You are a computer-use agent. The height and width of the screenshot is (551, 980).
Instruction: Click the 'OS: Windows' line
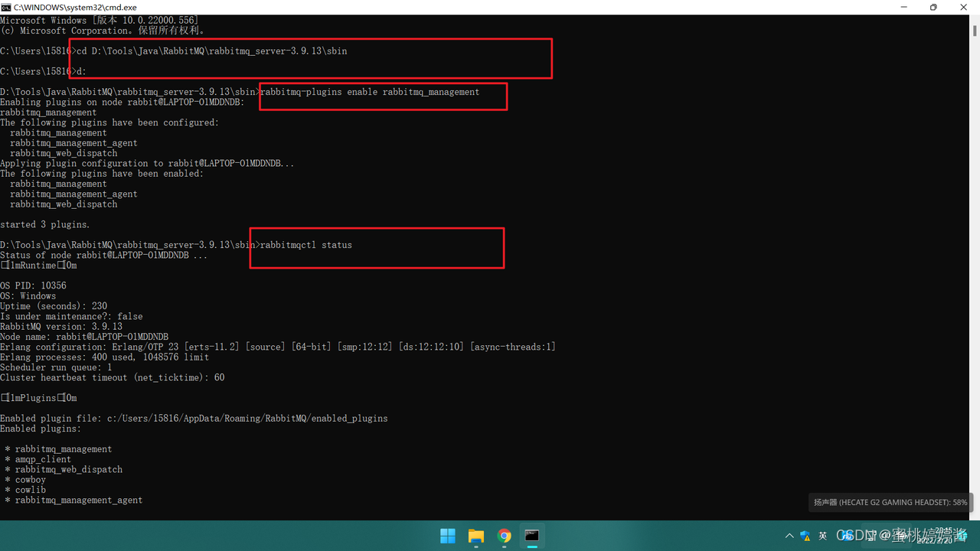(x=28, y=296)
